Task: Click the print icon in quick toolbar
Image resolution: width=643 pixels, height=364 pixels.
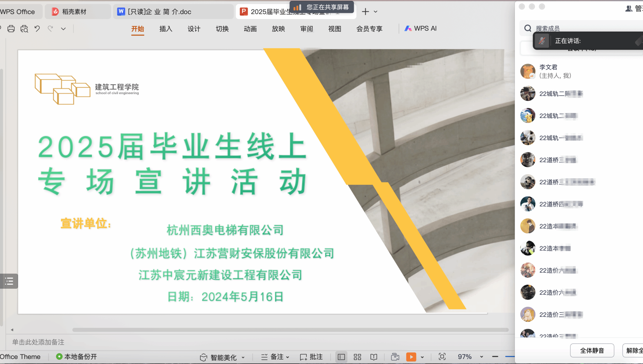Action: [11, 29]
